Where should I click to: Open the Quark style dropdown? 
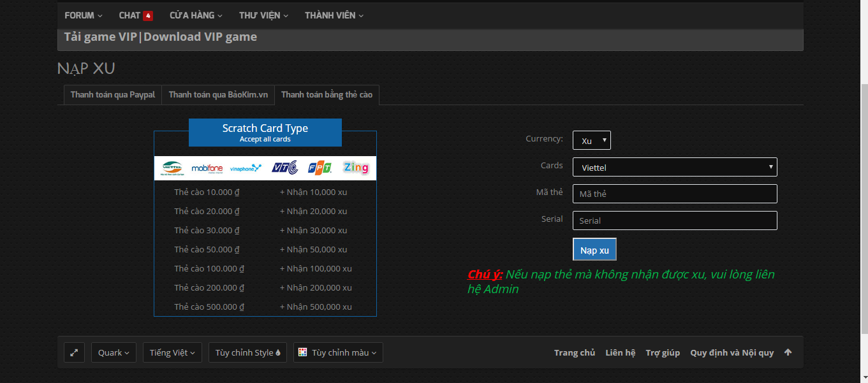pos(114,352)
